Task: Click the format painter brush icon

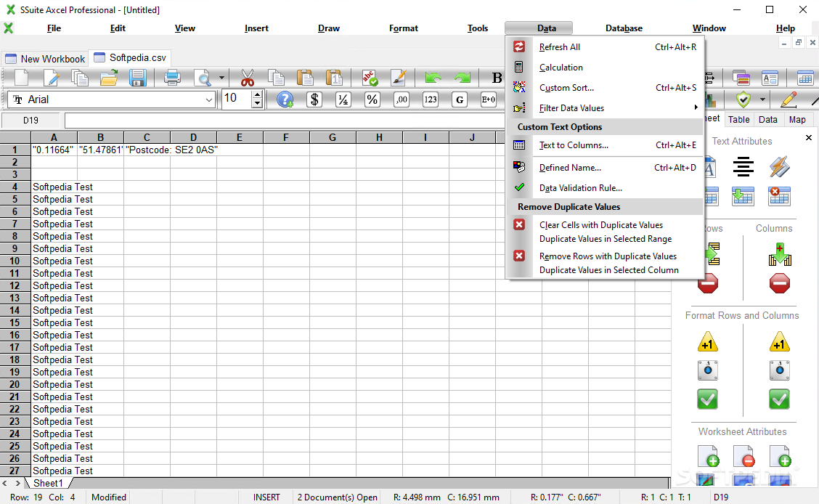Action: pos(399,78)
